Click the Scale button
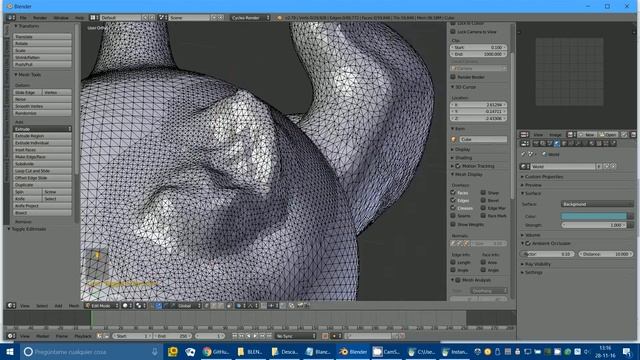The height and width of the screenshot is (360, 640). coord(42,51)
